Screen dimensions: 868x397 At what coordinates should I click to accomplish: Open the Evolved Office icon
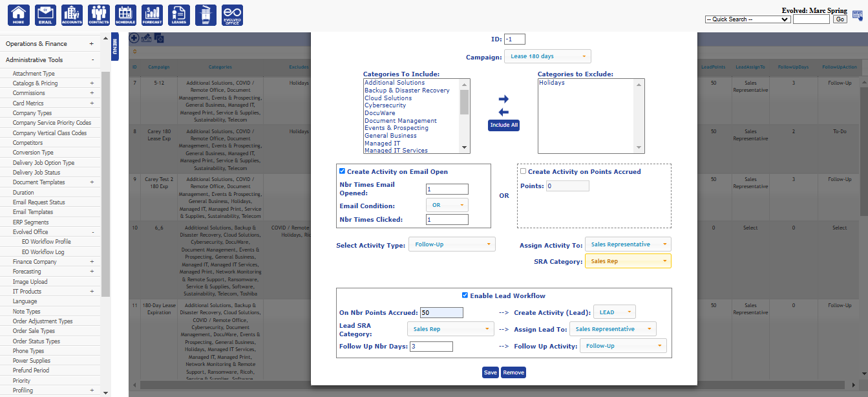pyautogui.click(x=232, y=15)
